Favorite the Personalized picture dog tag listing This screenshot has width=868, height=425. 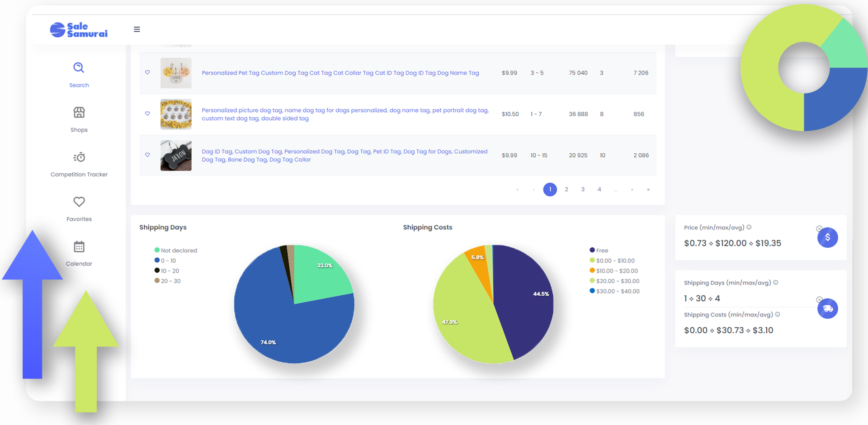pos(147,113)
